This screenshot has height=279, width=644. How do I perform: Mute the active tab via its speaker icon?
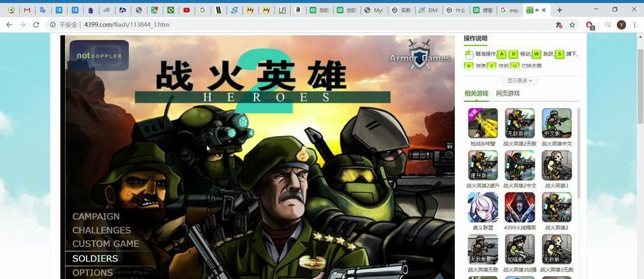pos(538,10)
